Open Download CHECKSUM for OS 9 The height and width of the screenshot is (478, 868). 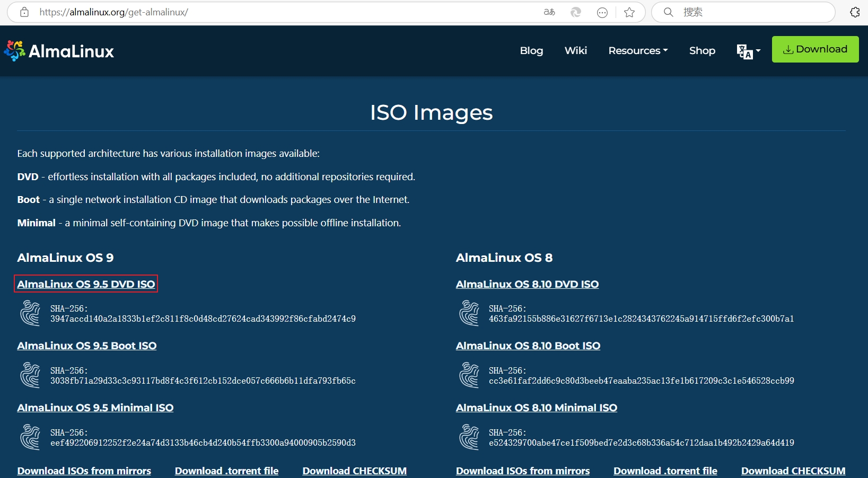[x=355, y=471]
